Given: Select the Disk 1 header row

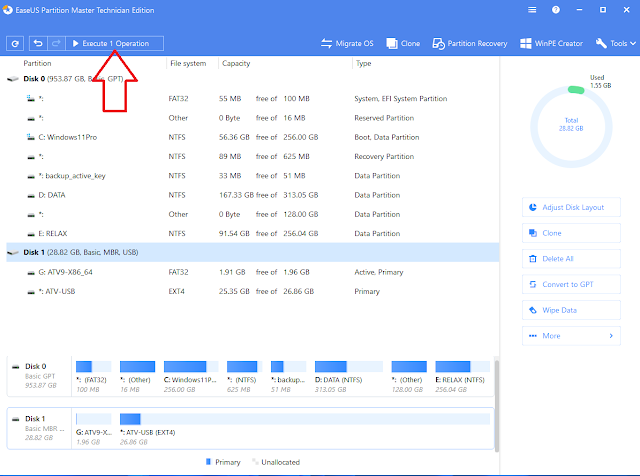Looking at the screenshot, I should [253, 252].
